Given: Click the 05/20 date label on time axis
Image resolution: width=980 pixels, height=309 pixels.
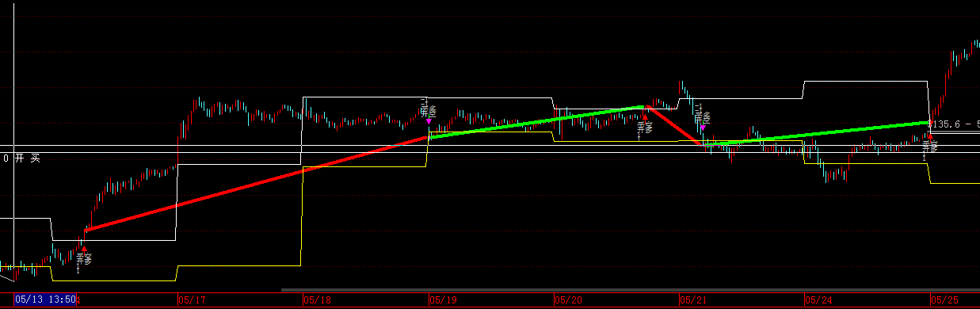Looking at the screenshot, I should click(568, 300).
